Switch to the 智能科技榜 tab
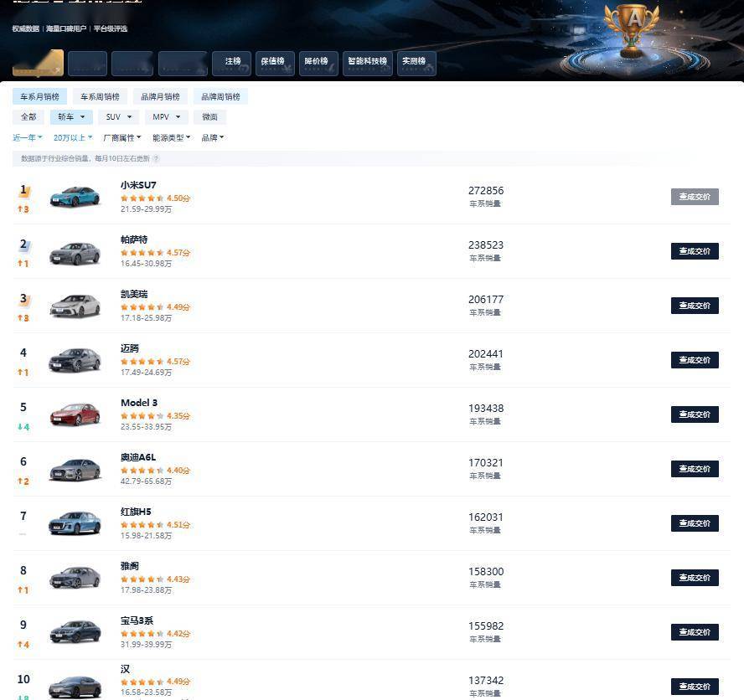 [367, 62]
